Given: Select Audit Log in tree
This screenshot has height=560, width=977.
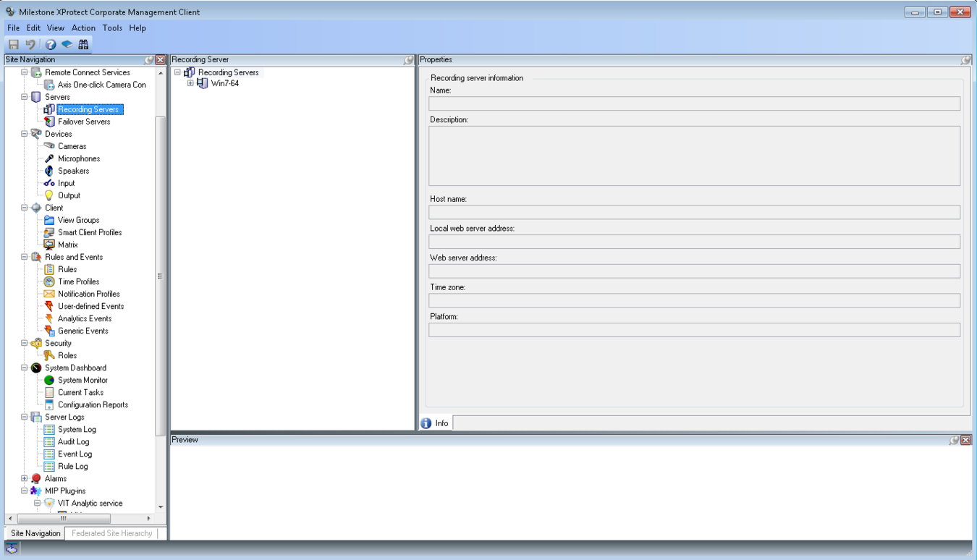Looking at the screenshot, I should coord(74,441).
